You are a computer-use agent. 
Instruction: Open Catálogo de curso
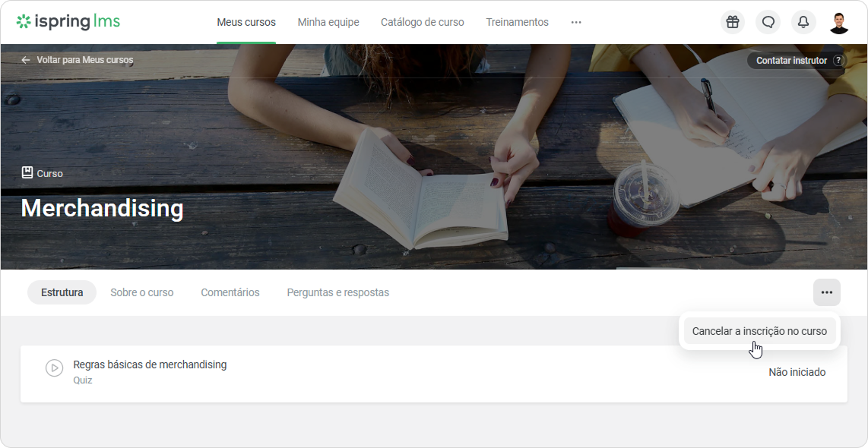pos(423,23)
